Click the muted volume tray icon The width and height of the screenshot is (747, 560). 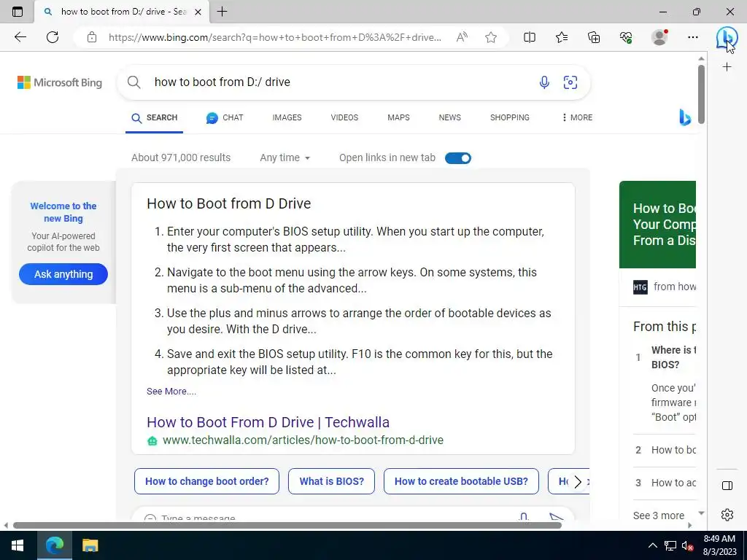(687, 545)
